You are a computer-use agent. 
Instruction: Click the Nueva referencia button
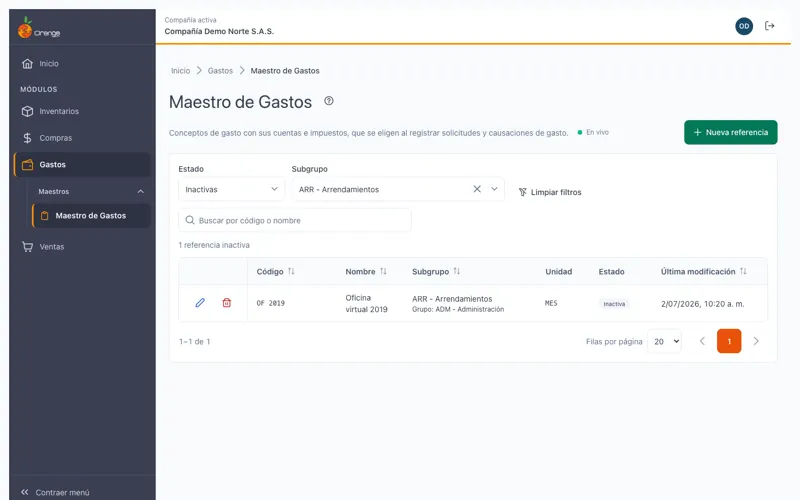pyautogui.click(x=731, y=132)
